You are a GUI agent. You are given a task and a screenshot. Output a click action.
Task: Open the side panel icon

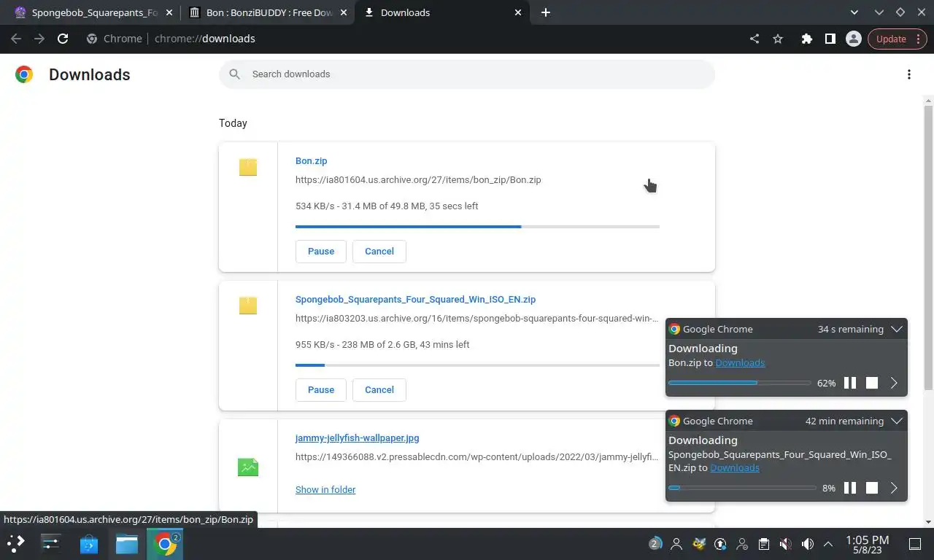pos(830,39)
